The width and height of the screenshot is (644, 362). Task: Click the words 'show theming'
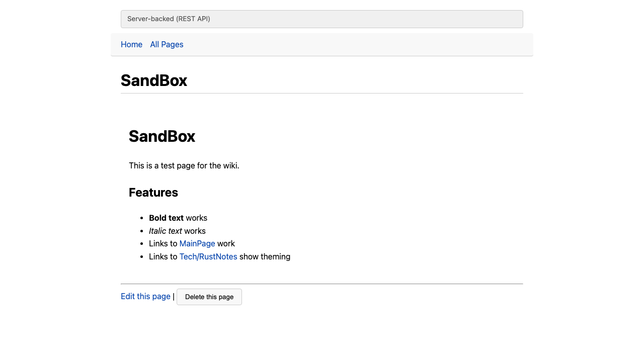click(265, 257)
